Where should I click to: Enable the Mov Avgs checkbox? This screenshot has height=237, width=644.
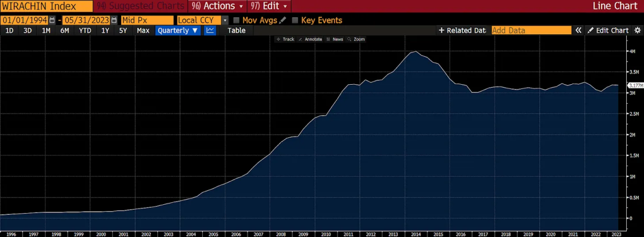point(236,20)
